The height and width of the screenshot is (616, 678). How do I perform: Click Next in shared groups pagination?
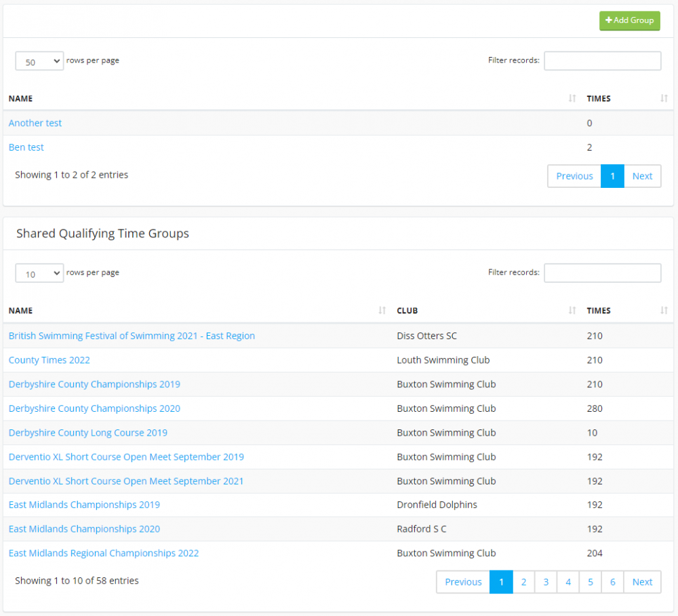[642, 582]
